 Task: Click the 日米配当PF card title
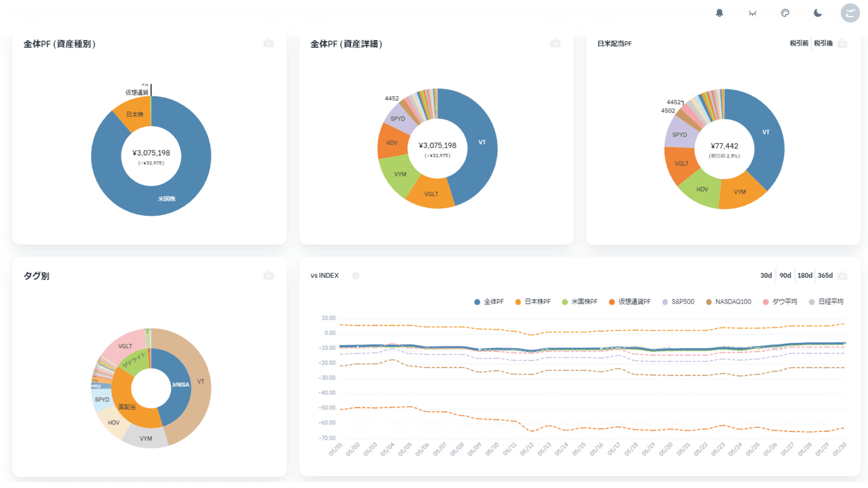615,43
